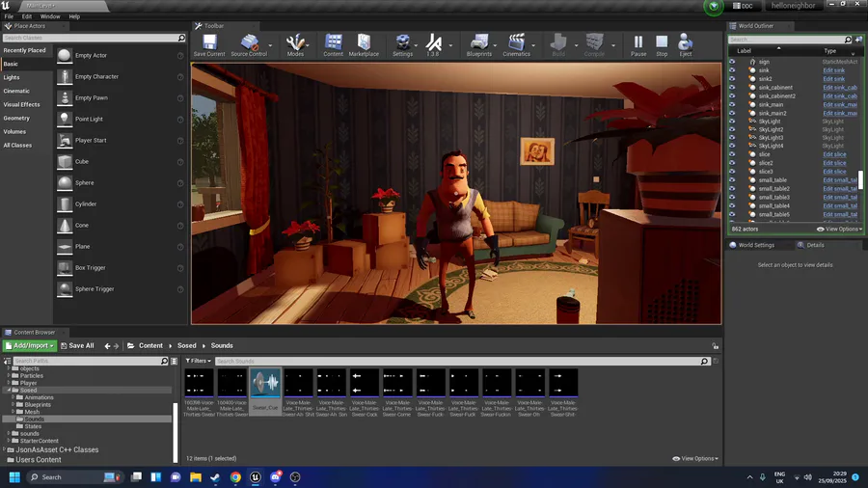This screenshot has width=868, height=488.
Task: Expand the Animations folder
Action: pyautogui.click(x=14, y=397)
